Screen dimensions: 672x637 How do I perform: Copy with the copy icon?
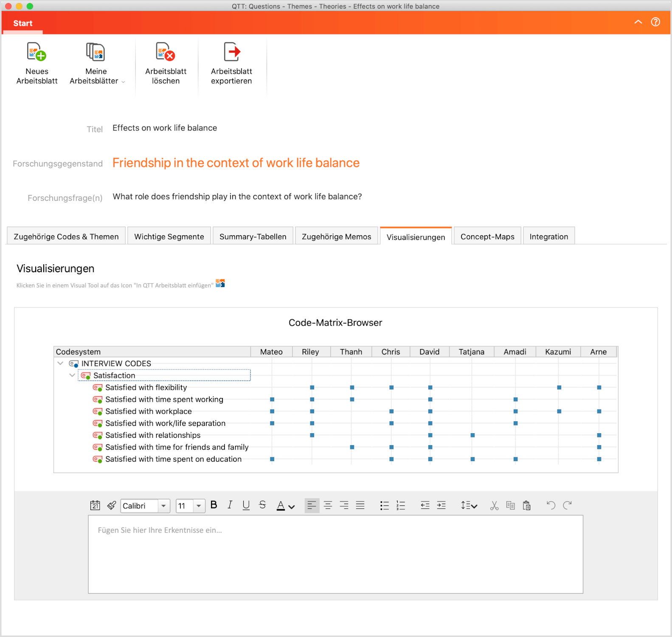tap(510, 505)
